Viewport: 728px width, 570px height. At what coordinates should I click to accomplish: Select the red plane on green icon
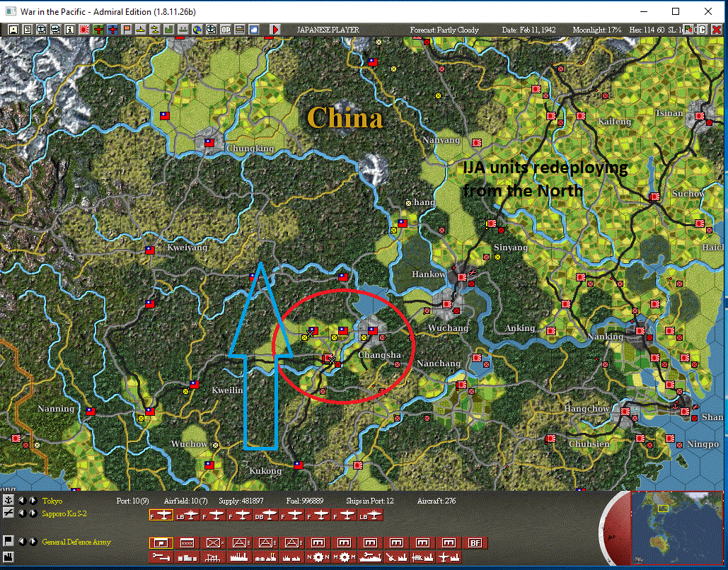point(98,30)
